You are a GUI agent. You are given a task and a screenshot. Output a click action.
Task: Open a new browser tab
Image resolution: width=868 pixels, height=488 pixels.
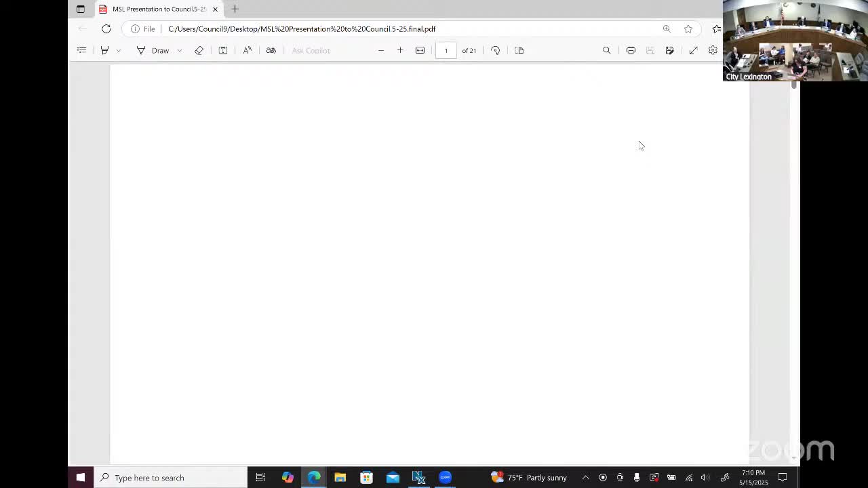click(235, 9)
